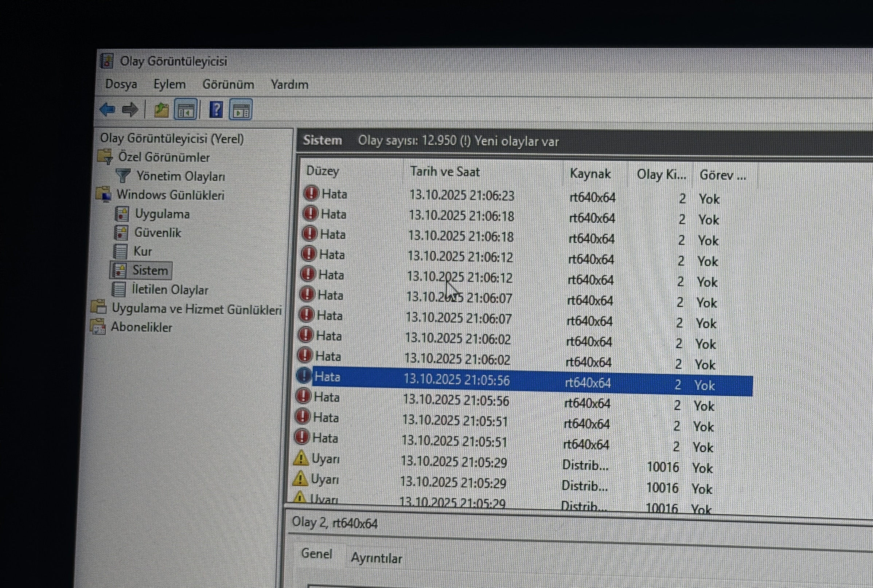
Task: Click the error icon on the 21:06:23 row
Action: (x=311, y=193)
